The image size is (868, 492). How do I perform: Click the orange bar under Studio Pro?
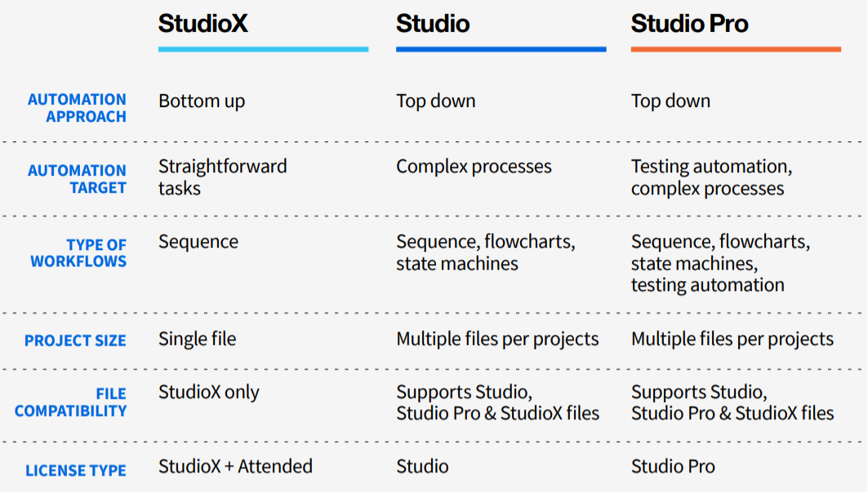(x=735, y=49)
